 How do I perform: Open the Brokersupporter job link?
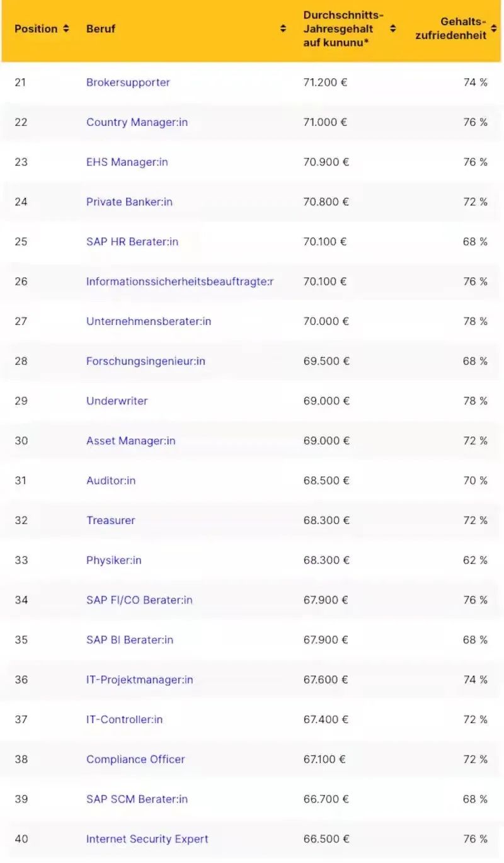click(128, 83)
